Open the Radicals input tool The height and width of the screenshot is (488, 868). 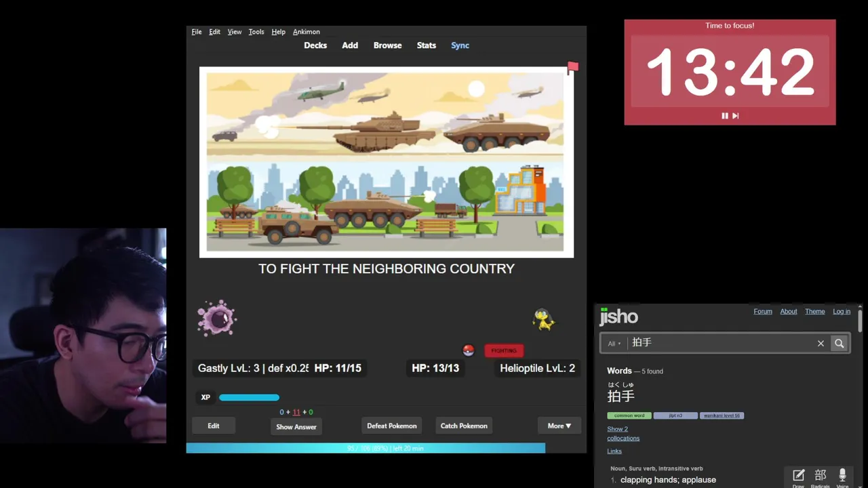pos(820,479)
